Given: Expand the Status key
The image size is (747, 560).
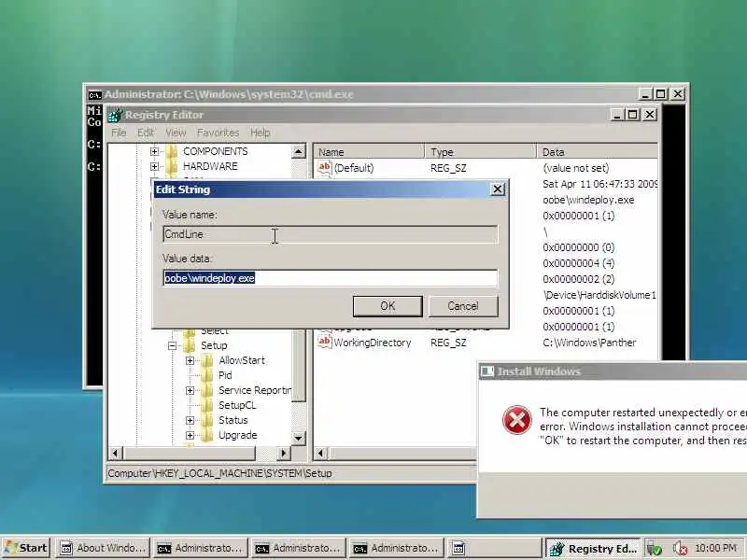Looking at the screenshot, I should [x=190, y=421].
